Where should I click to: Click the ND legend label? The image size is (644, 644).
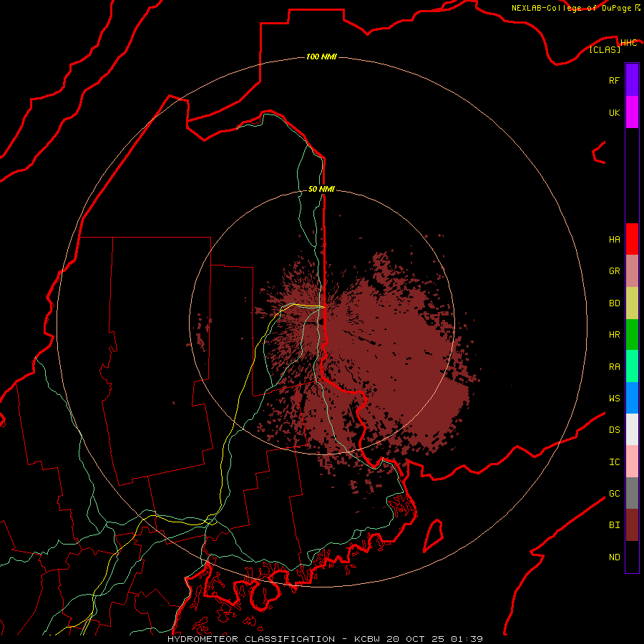click(x=614, y=557)
